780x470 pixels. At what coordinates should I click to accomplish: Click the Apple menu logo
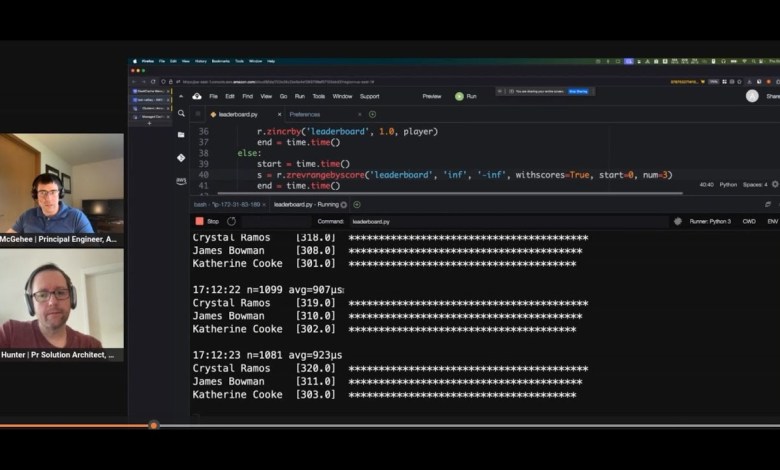tap(135, 61)
